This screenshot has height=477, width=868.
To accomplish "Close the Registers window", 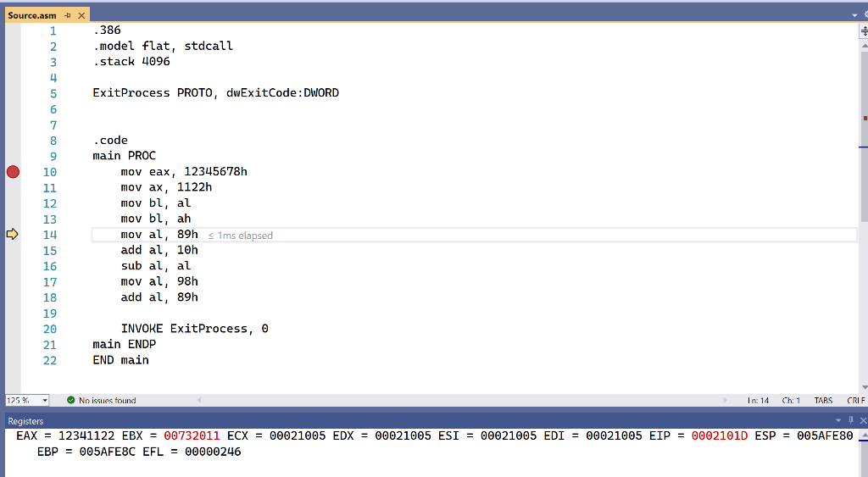I will (863, 420).
